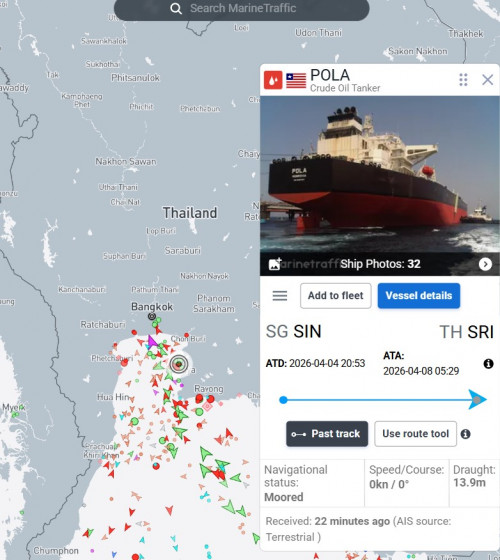Click the Liberia flag icon
This screenshot has height=560, width=500.
point(296,80)
